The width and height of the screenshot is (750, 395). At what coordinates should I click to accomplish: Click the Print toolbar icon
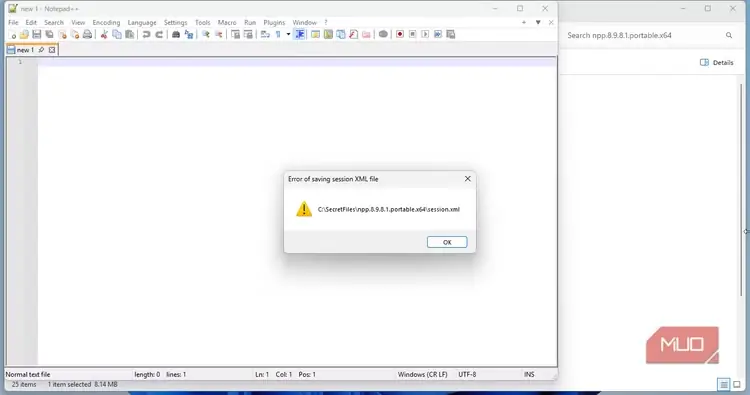pyautogui.click(x=87, y=34)
